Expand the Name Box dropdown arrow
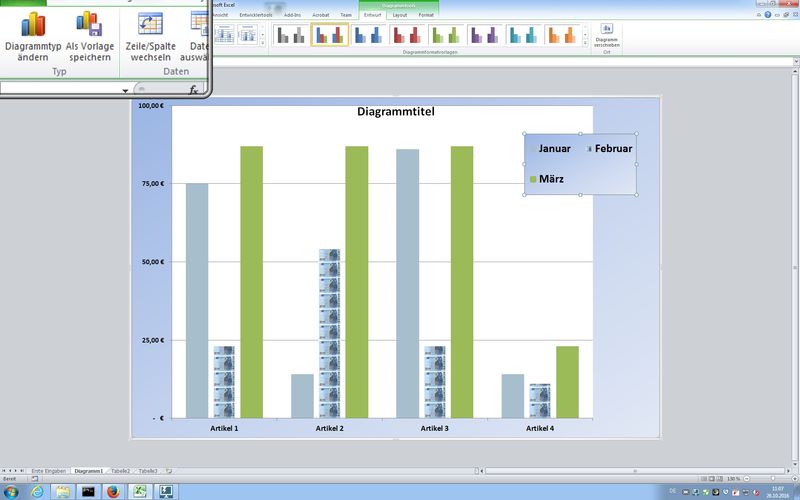800x500 pixels. pyautogui.click(x=125, y=91)
